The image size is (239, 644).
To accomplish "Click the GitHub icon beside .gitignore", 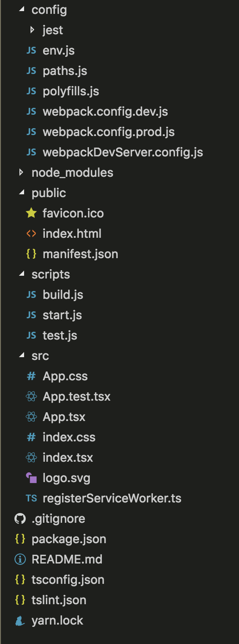I will click(x=20, y=519).
